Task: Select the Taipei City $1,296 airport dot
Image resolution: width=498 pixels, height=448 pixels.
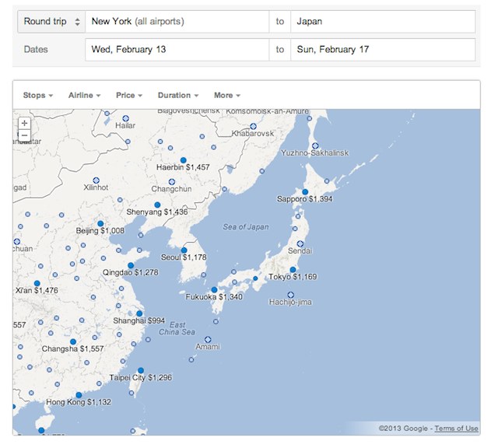Action: point(141,370)
